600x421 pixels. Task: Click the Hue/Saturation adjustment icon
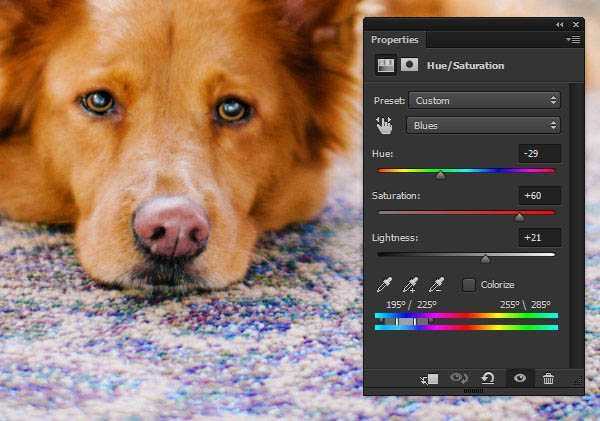pyautogui.click(x=385, y=65)
